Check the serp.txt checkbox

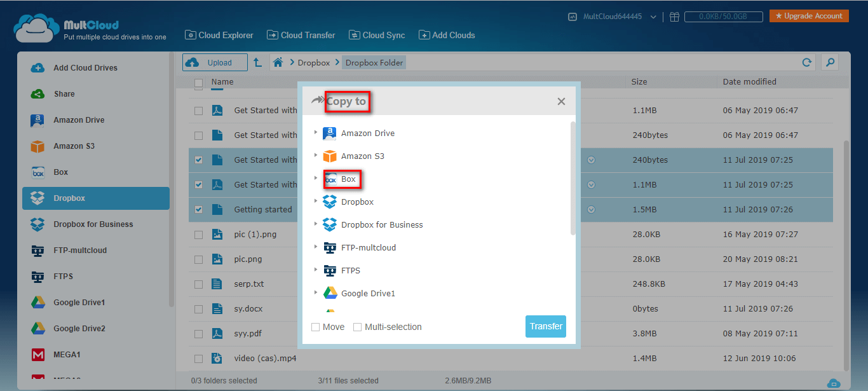tap(199, 284)
